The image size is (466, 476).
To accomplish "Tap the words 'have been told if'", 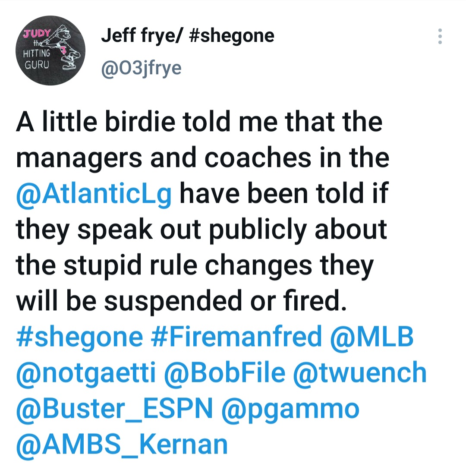I will click(x=283, y=194).
